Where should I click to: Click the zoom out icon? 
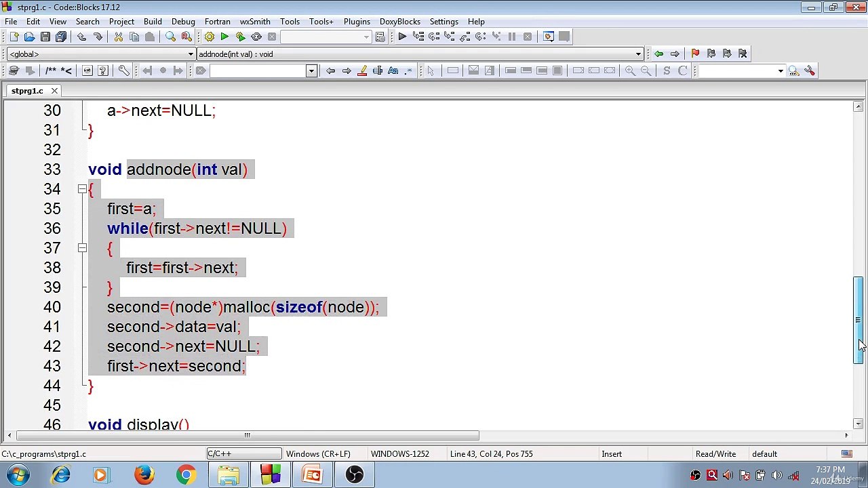646,70
